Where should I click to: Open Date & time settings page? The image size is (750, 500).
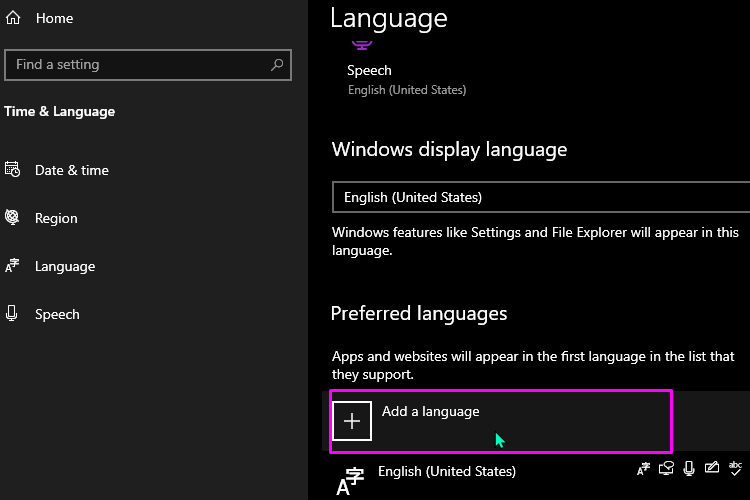point(72,170)
